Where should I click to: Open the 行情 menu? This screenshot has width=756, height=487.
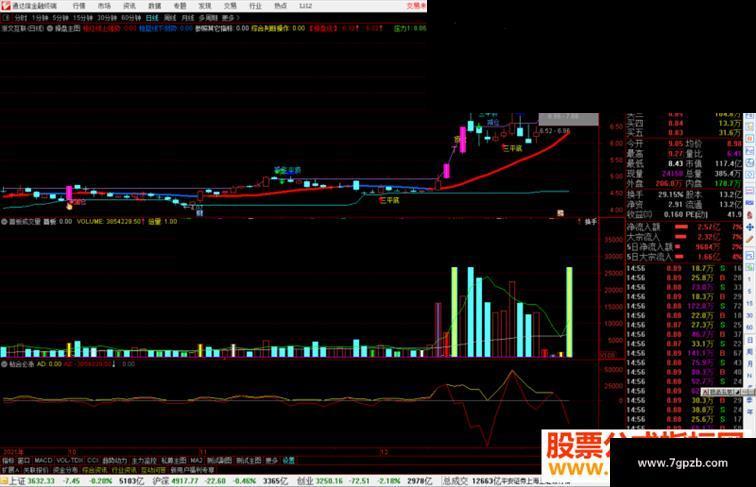tap(79, 6)
